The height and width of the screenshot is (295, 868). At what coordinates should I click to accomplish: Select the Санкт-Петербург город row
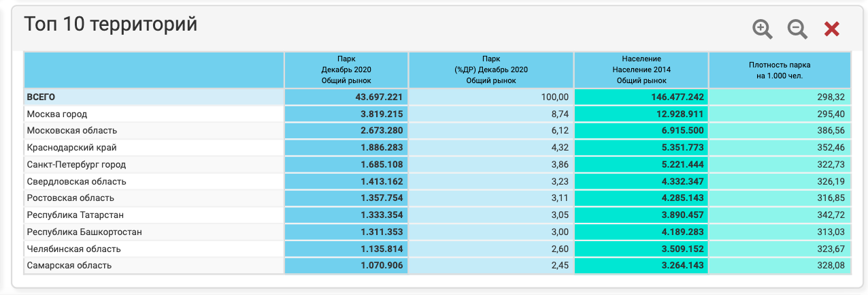pyautogui.click(x=76, y=165)
